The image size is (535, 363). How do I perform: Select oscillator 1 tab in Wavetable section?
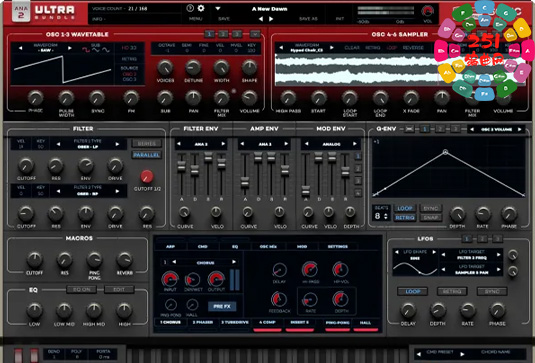click(209, 34)
